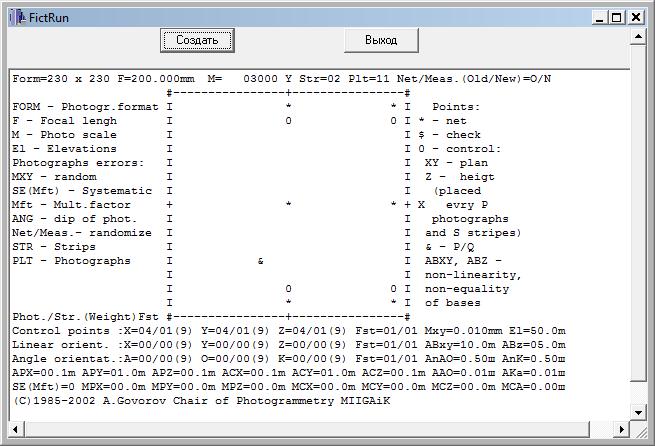Click 'AnK=0.50m' value
Image resolution: width=655 pixels, height=446 pixels.
coord(533,359)
